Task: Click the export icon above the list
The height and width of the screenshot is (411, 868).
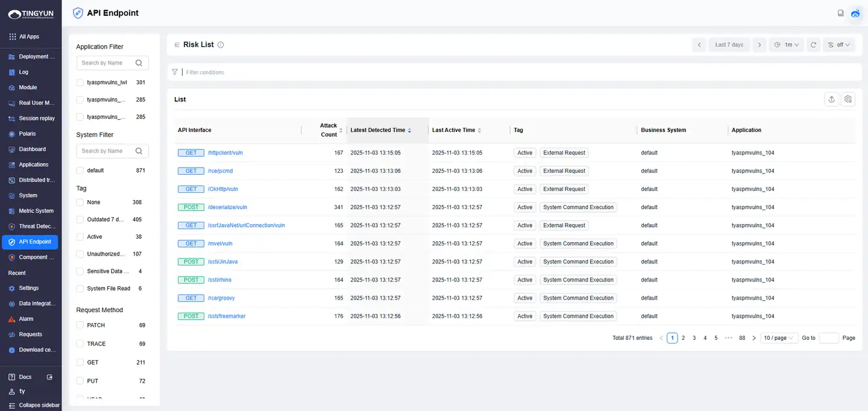Action: point(831,99)
